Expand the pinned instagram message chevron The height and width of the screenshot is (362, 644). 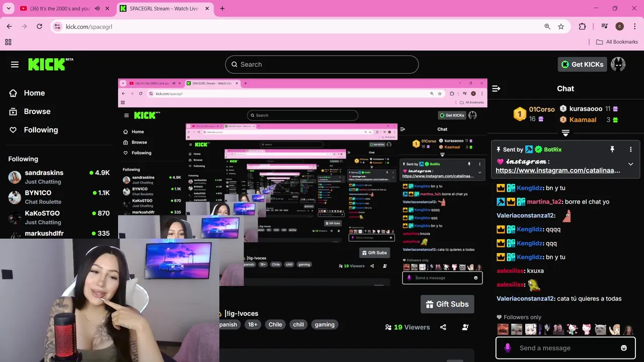pos(630,164)
